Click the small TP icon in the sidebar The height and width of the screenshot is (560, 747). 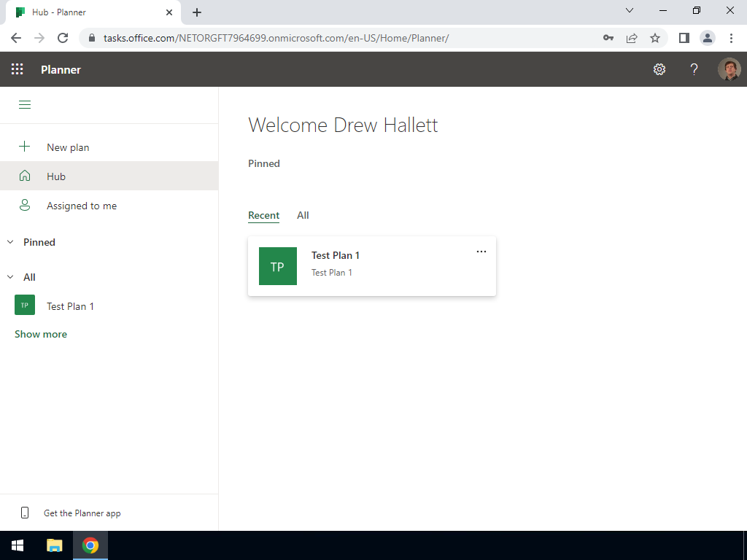pyautogui.click(x=25, y=306)
